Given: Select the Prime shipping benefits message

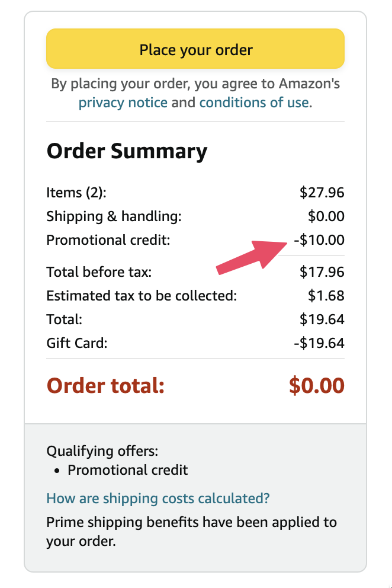Looking at the screenshot, I should click(191, 533).
